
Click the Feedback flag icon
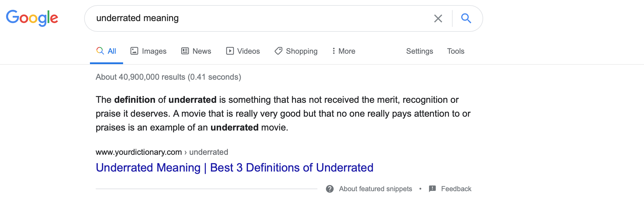click(432, 189)
